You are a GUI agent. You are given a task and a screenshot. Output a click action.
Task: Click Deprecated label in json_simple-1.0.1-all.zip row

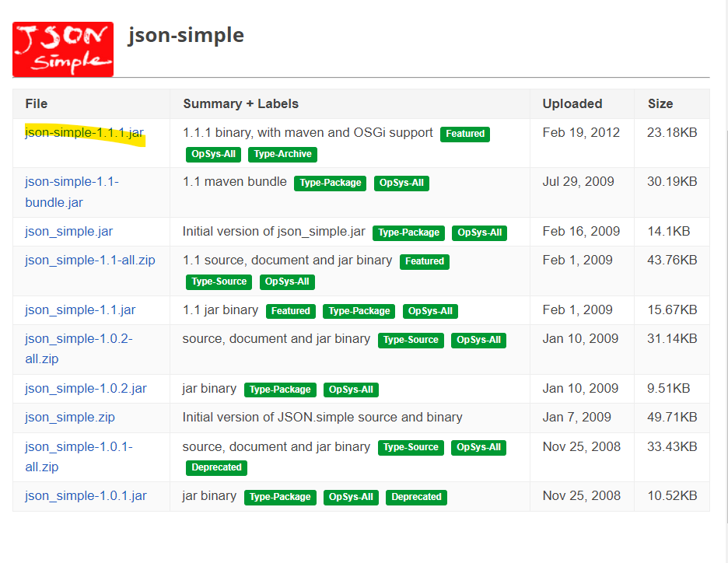click(x=216, y=467)
